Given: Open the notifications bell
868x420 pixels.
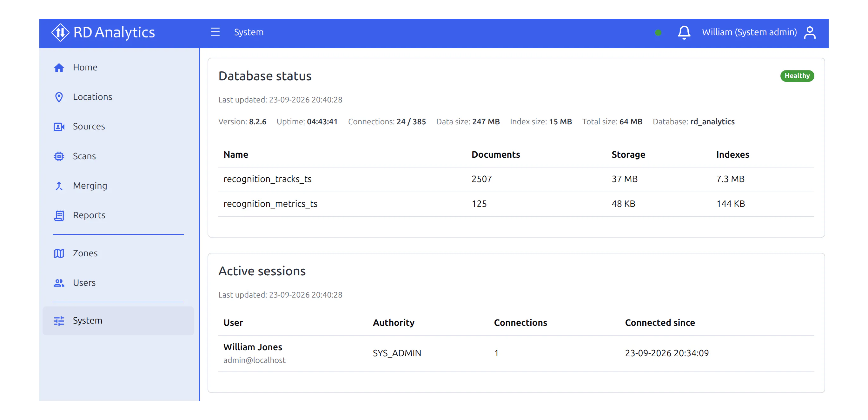Looking at the screenshot, I should [x=684, y=32].
